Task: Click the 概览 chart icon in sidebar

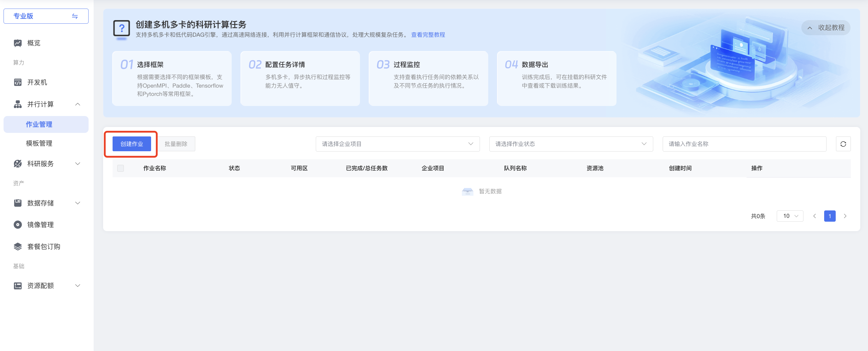Action: (18, 43)
